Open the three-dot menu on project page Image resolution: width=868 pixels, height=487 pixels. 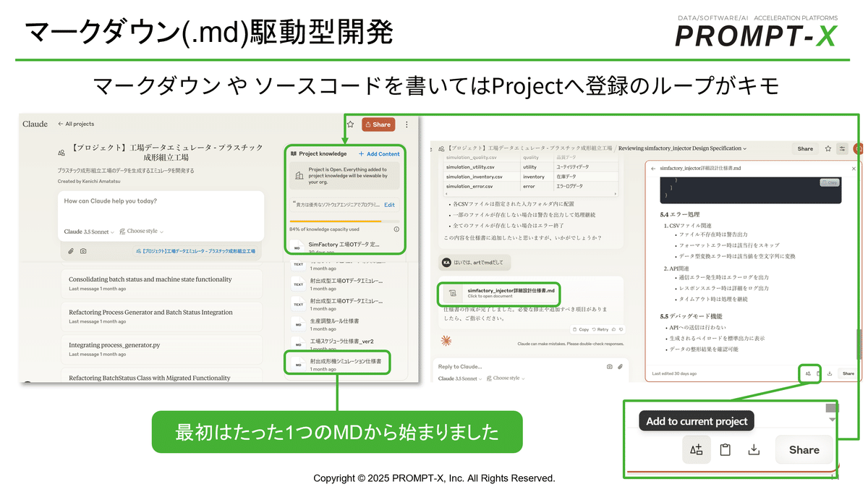(x=407, y=124)
